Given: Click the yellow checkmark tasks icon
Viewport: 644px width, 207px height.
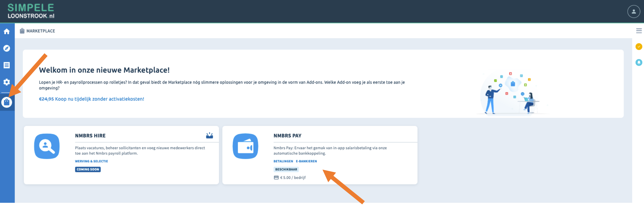Looking at the screenshot, I should pyautogui.click(x=639, y=47).
